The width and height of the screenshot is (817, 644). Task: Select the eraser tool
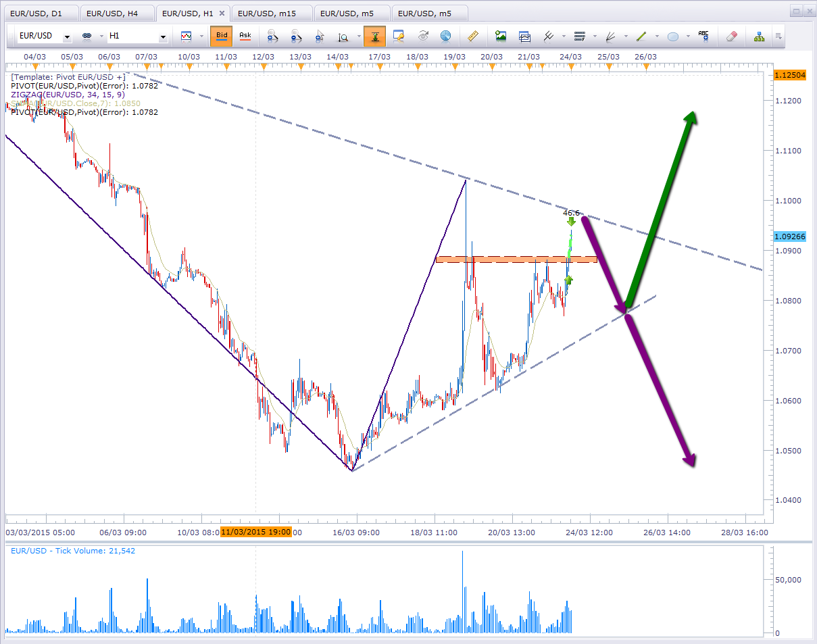click(x=731, y=36)
